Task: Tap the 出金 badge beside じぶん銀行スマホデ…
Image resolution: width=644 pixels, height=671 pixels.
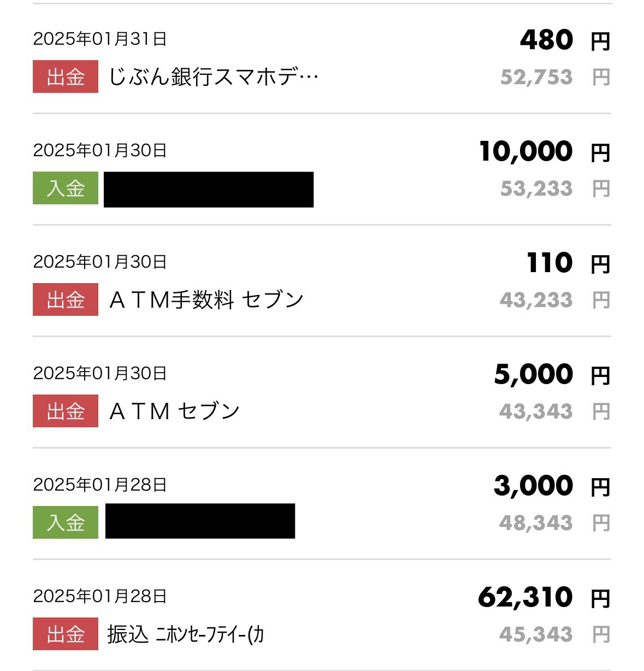Action: [x=66, y=77]
